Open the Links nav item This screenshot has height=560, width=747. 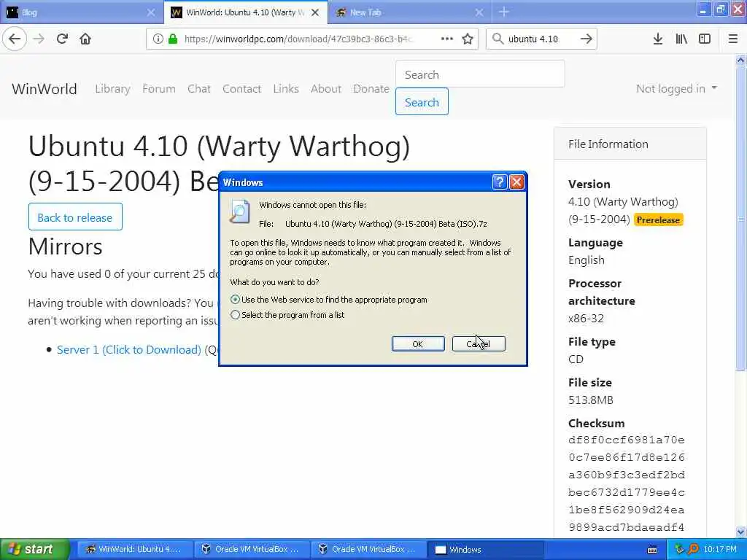286,88
